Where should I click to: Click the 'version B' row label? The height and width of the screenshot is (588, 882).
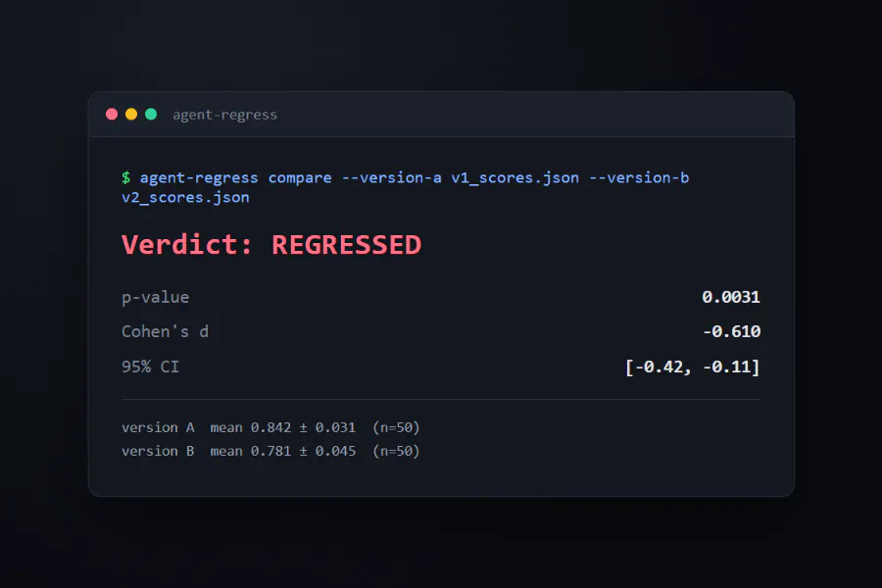pos(158,451)
